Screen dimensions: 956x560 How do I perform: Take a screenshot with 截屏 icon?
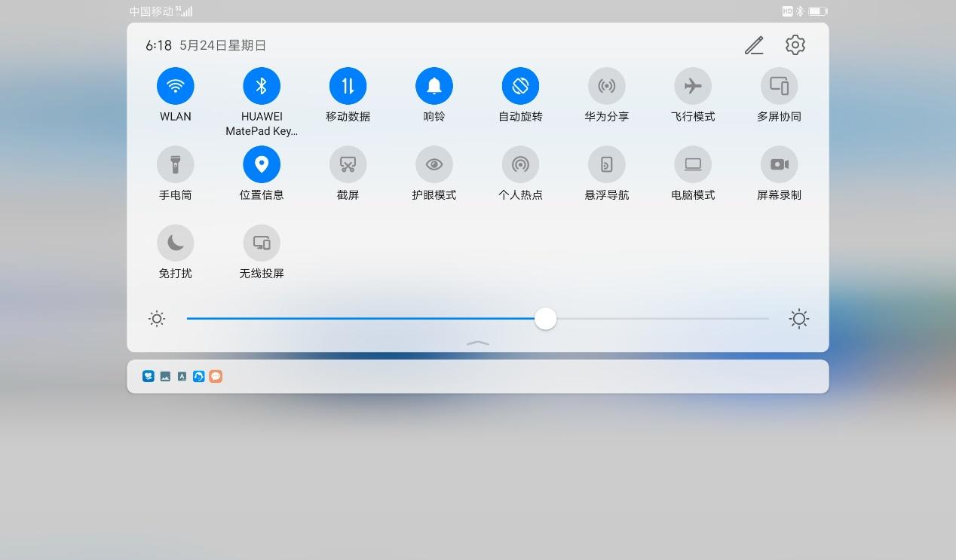point(348,164)
